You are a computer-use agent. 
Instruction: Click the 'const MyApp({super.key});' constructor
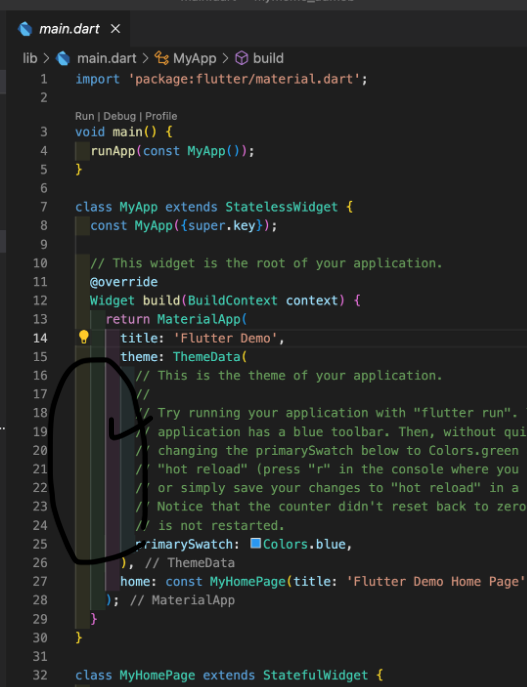[x=184, y=226]
